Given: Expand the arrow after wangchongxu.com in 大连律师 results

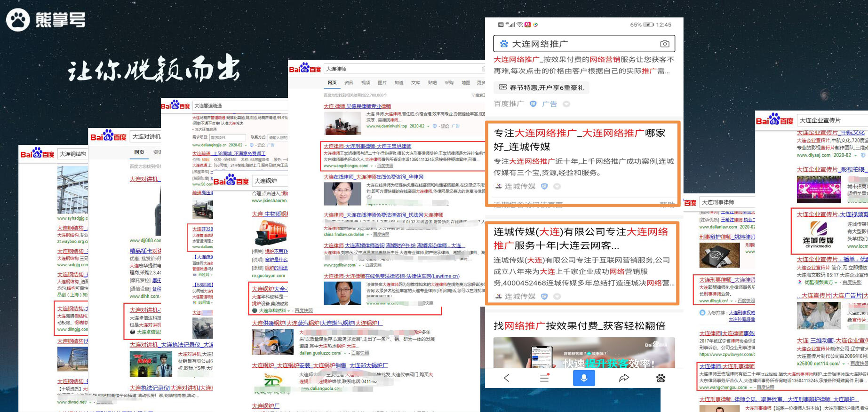Looking at the screenshot, I should click(372, 166).
